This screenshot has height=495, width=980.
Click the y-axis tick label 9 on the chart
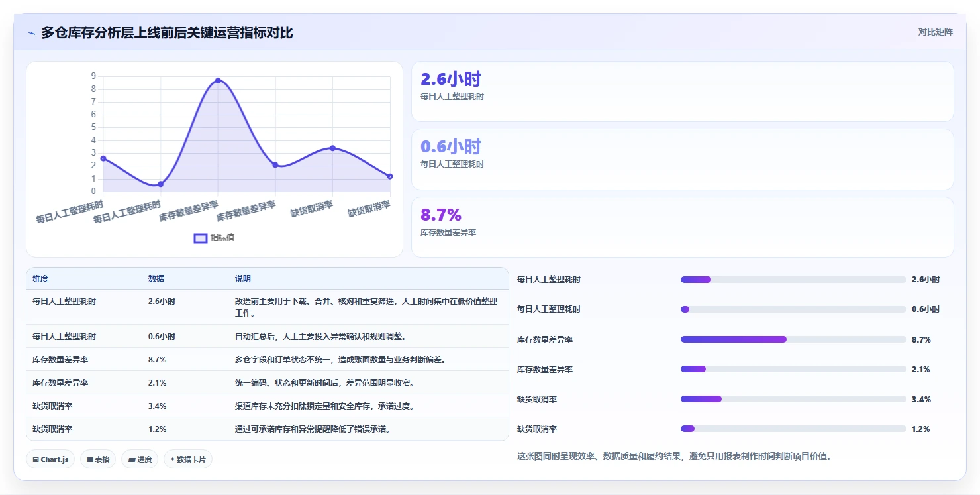click(93, 76)
